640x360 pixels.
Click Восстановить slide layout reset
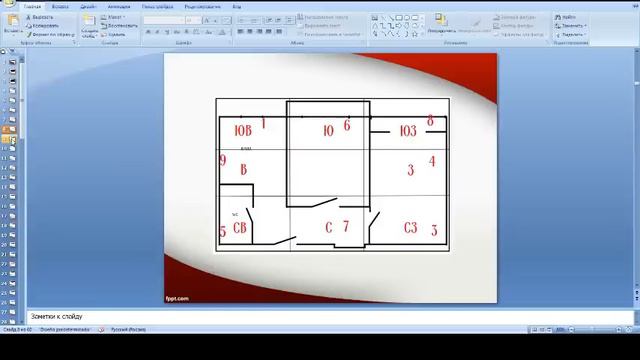119,26
